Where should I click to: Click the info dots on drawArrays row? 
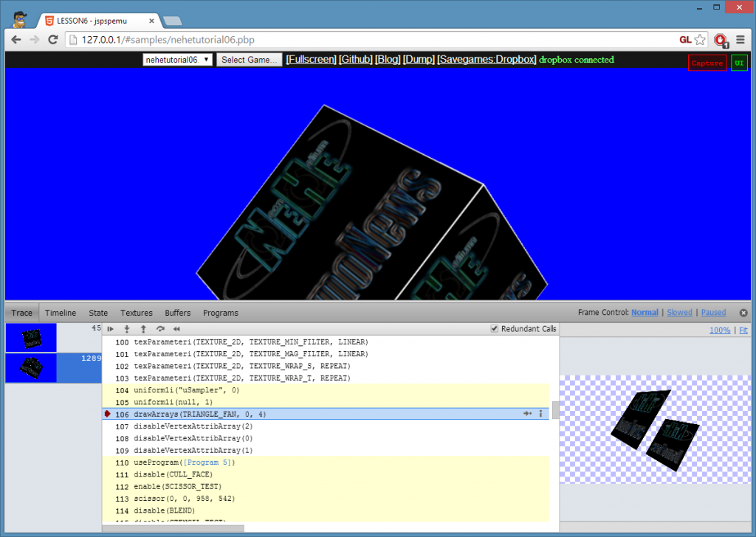point(540,414)
